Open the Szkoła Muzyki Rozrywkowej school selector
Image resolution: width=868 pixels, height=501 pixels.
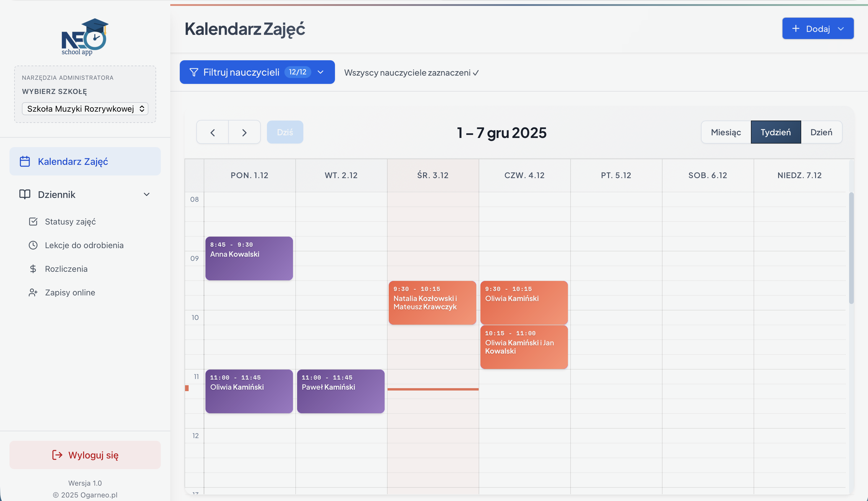[x=85, y=109]
